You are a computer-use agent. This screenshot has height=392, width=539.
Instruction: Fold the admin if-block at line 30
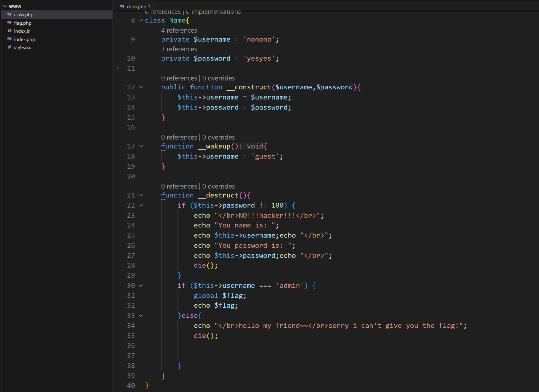pos(141,285)
